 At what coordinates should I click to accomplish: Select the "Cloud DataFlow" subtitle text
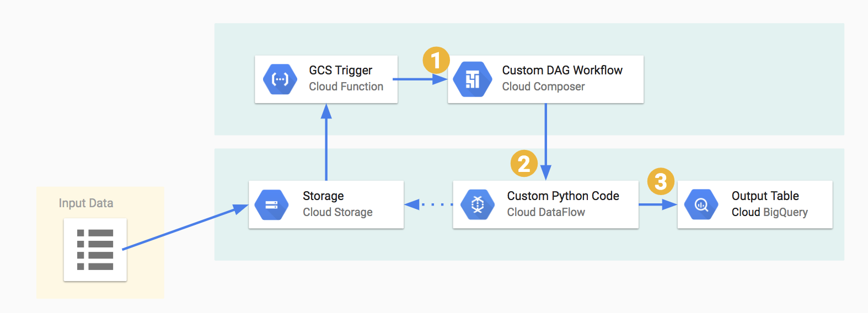click(x=546, y=212)
